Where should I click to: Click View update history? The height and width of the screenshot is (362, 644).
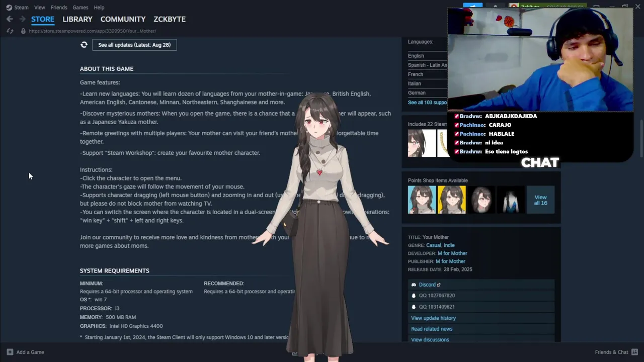coord(433,318)
